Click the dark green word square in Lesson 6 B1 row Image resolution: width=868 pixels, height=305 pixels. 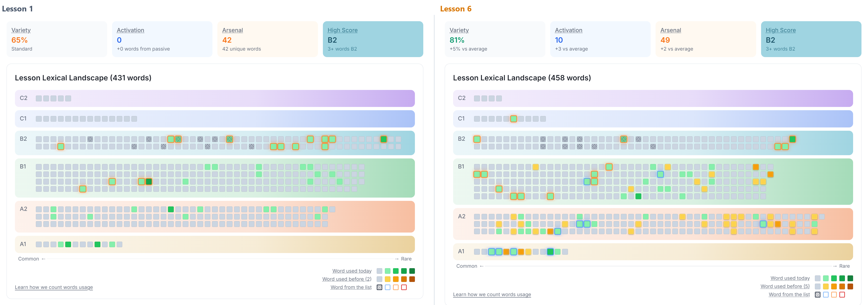638,196
